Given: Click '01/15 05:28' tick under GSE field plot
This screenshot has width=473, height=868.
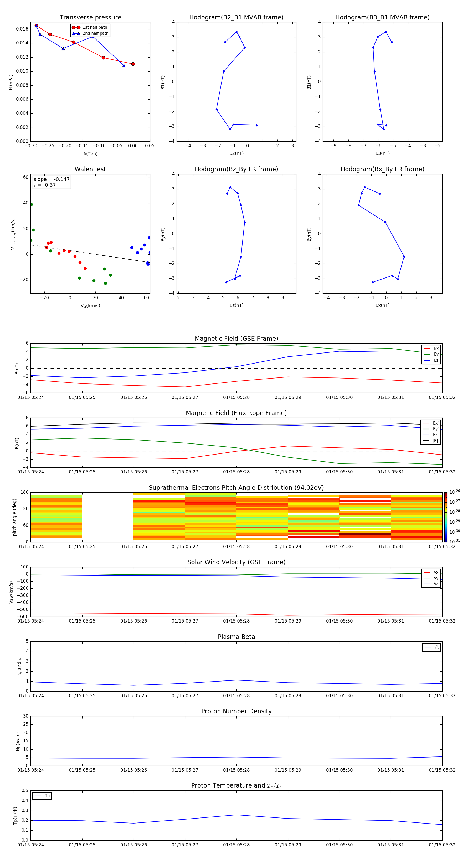Looking at the screenshot, I should coord(236,398).
